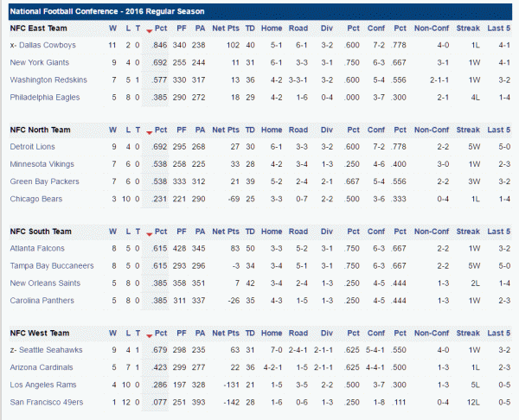519x420 pixels.
Task: Click the red sort arrow in NFC North header
Action: pos(150,132)
